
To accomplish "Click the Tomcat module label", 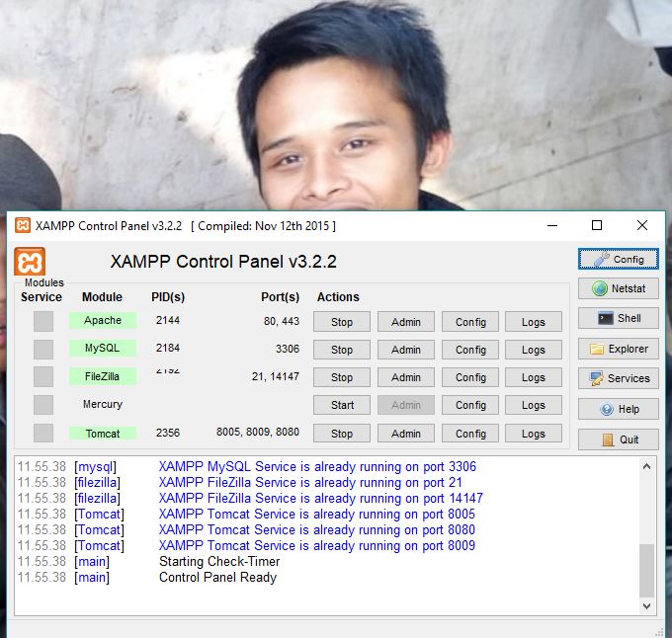I will [103, 434].
